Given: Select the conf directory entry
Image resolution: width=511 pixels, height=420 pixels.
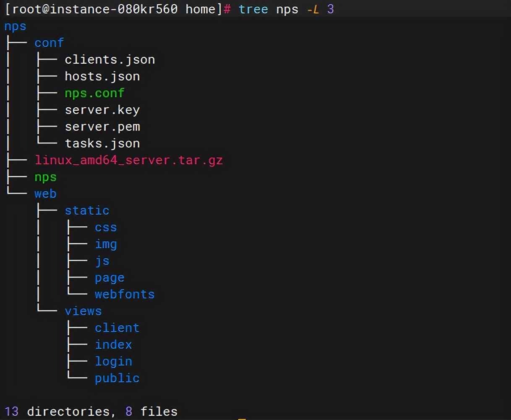Looking at the screenshot, I should coord(49,43).
